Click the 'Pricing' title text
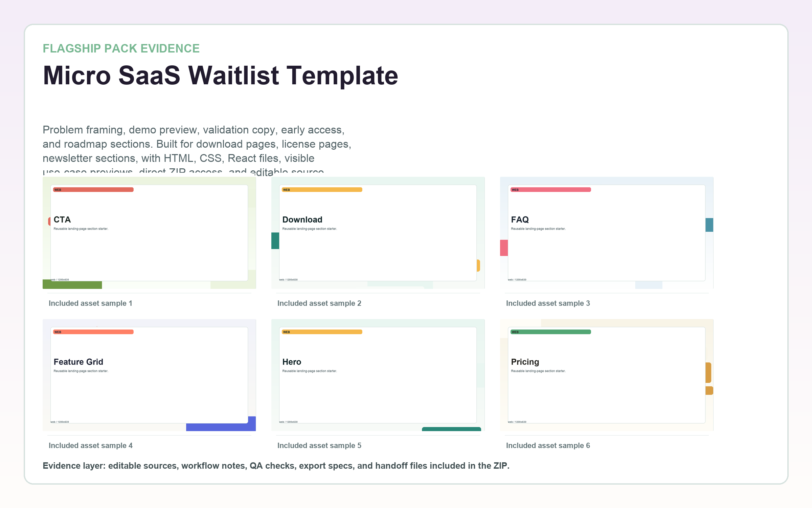 pos(525,362)
